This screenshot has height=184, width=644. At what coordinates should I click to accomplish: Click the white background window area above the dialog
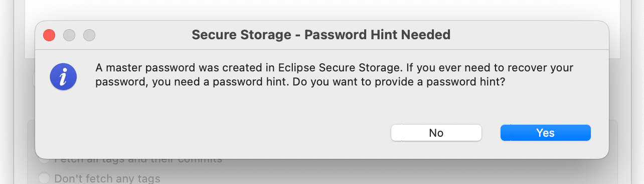click(x=321, y=10)
